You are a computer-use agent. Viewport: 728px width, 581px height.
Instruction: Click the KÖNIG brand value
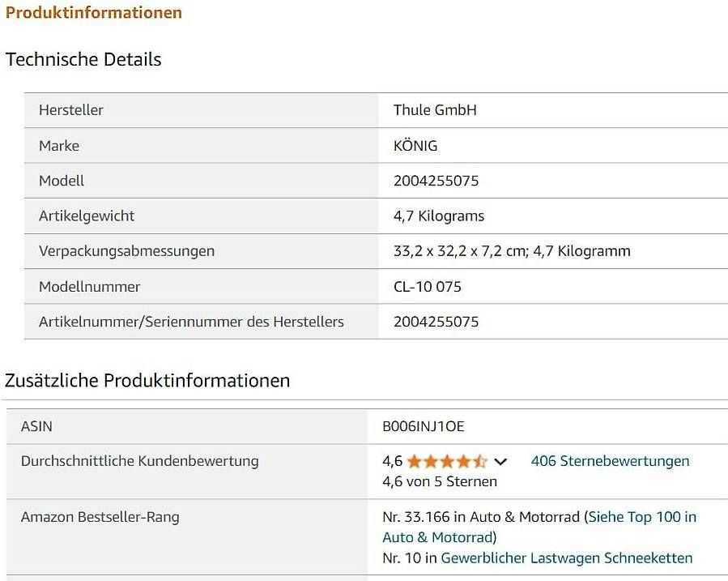click(x=415, y=146)
